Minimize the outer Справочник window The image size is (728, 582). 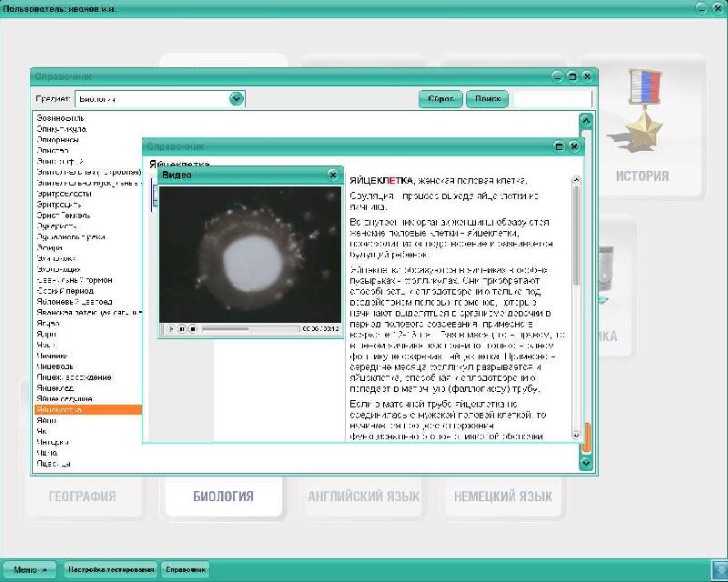[558, 76]
